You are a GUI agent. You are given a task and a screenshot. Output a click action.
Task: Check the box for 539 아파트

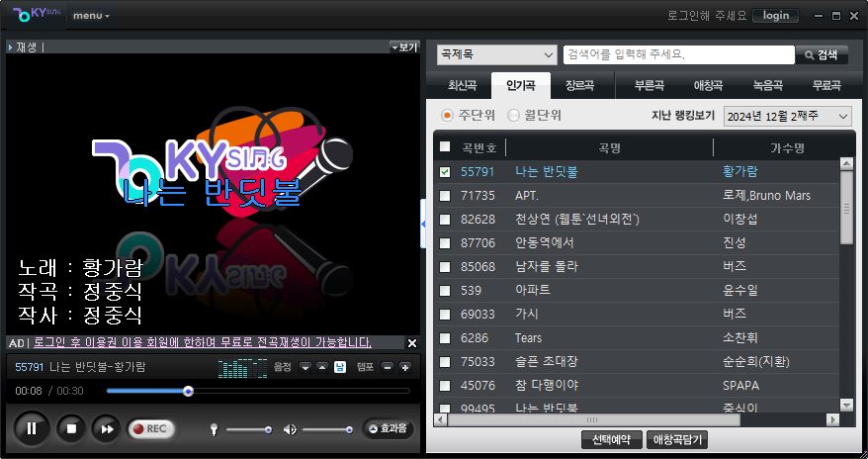tap(445, 291)
